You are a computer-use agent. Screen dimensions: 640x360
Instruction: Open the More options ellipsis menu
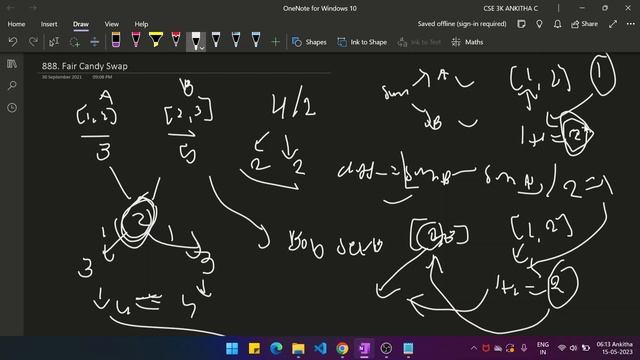tap(631, 24)
